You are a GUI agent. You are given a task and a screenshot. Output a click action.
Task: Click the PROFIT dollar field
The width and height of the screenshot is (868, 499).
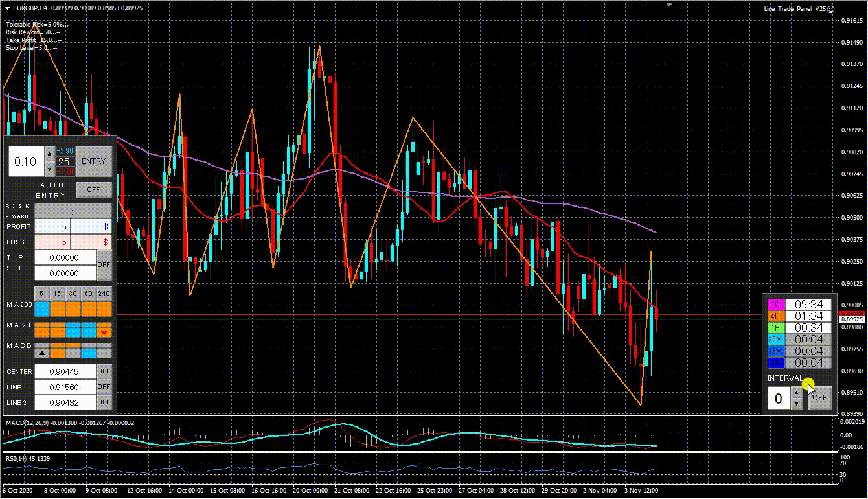(x=91, y=227)
